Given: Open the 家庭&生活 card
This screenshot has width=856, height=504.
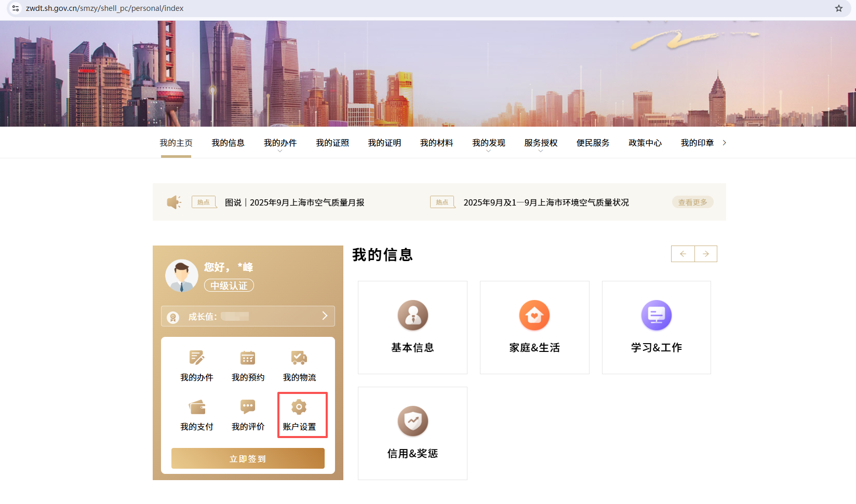Looking at the screenshot, I should tap(534, 328).
